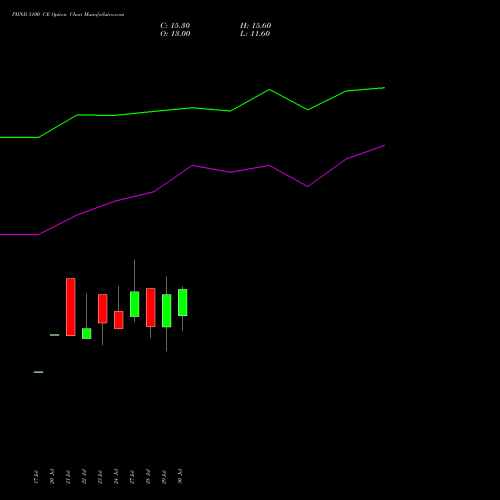The height and width of the screenshot is (500, 500).
Task: Click the '28 Jul' date axis label
Action: [x=148, y=477]
